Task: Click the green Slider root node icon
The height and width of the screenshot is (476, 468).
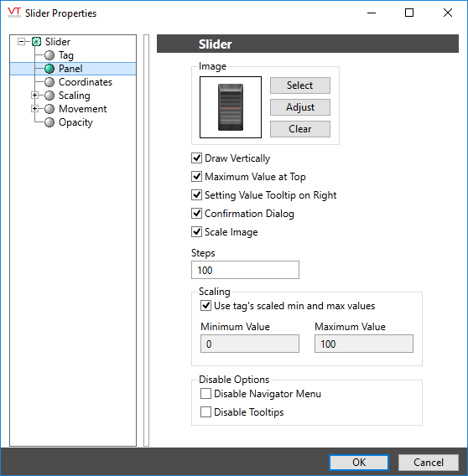Action: point(36,42)
